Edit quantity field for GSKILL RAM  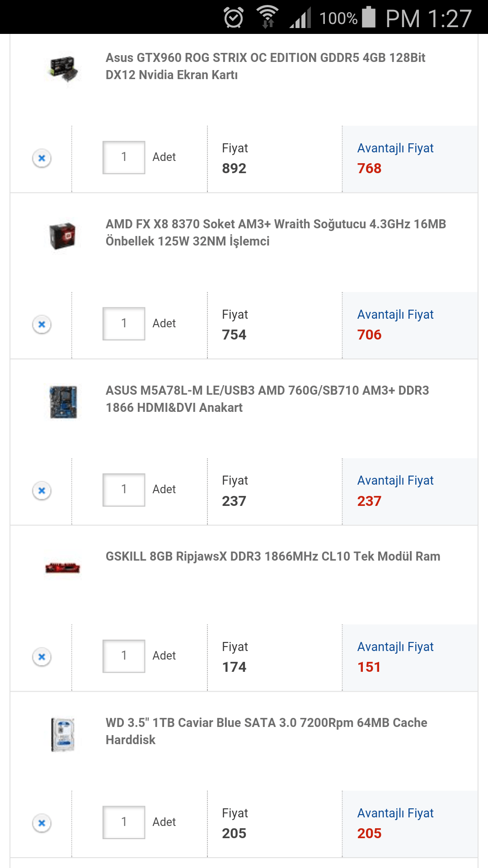click(x=124, y=656)
